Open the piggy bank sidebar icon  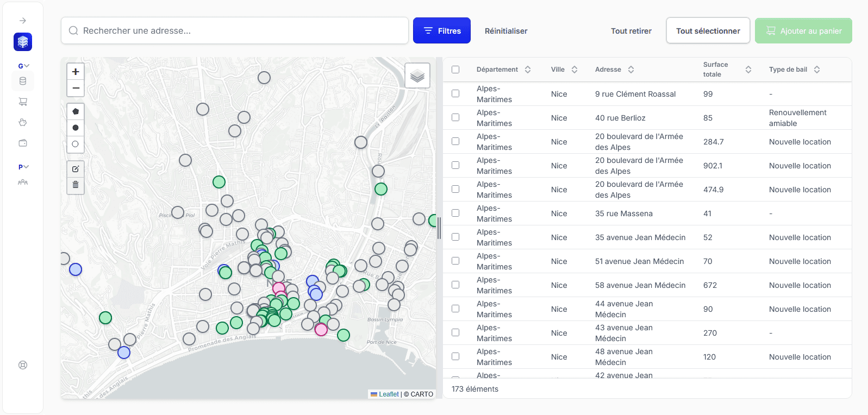coord(23,122)
